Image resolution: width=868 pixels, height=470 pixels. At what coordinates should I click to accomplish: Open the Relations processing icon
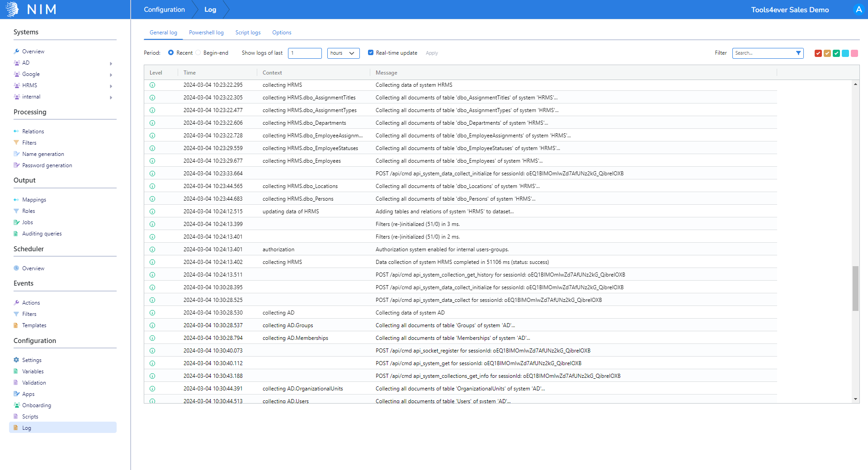[x=17, y=131]
